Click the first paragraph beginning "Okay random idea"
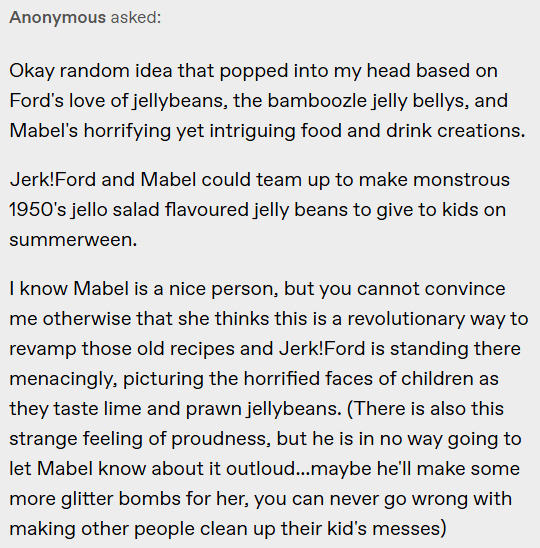The image size is (540, 548). (267, 101)
